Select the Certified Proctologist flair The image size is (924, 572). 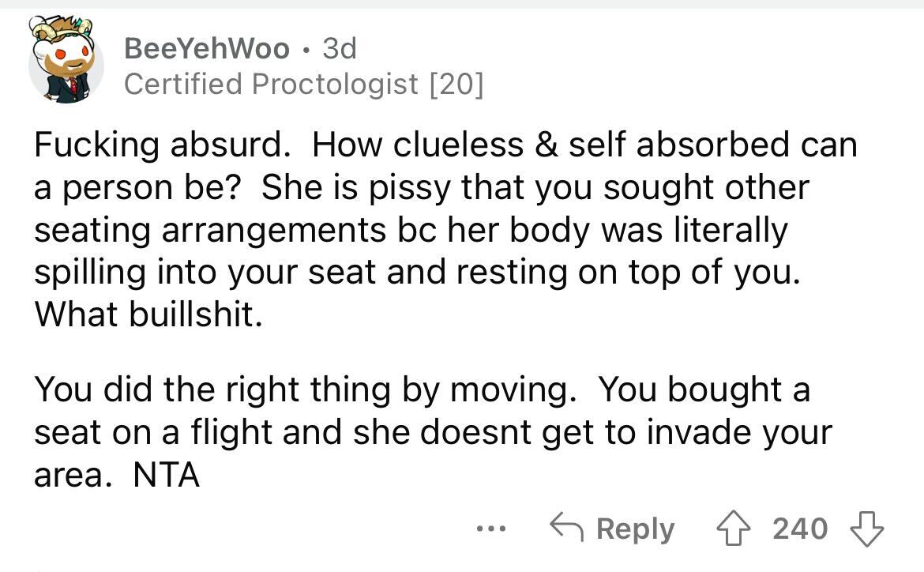click(x=271, y=85)
